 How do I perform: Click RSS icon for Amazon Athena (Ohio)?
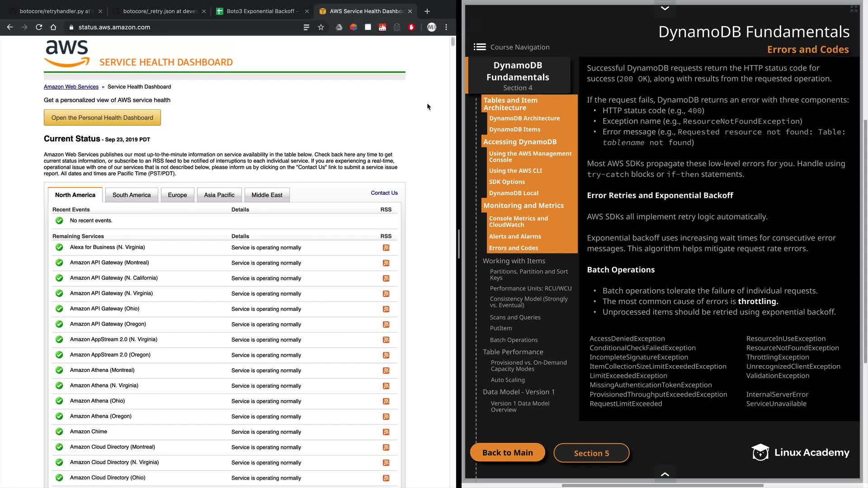click(386, 401)
